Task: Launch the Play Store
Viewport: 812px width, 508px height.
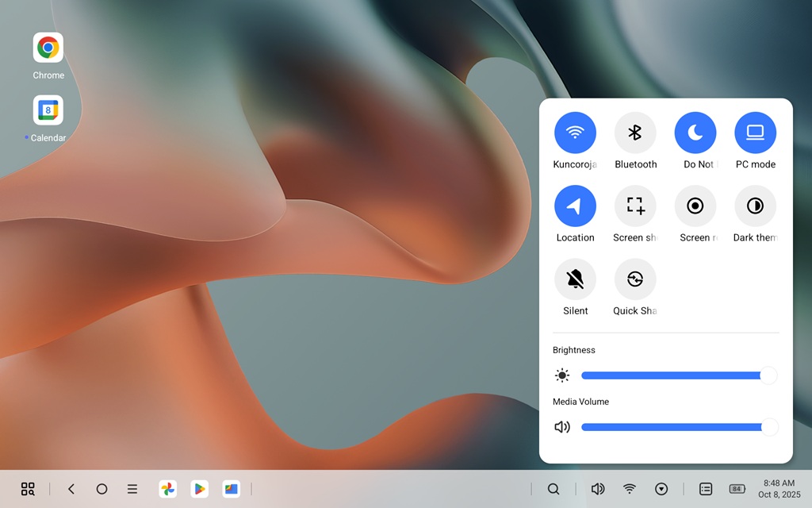Action: point(199,489)
